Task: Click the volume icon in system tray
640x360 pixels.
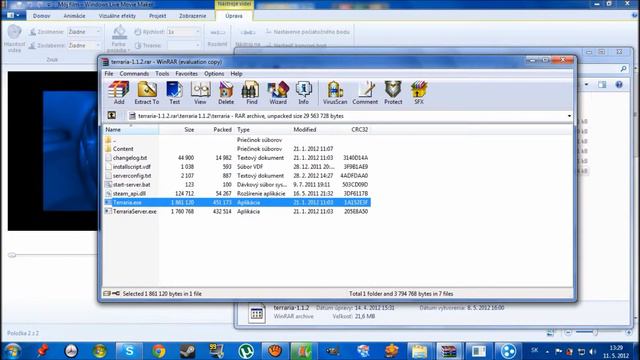Action: point(593,351)
